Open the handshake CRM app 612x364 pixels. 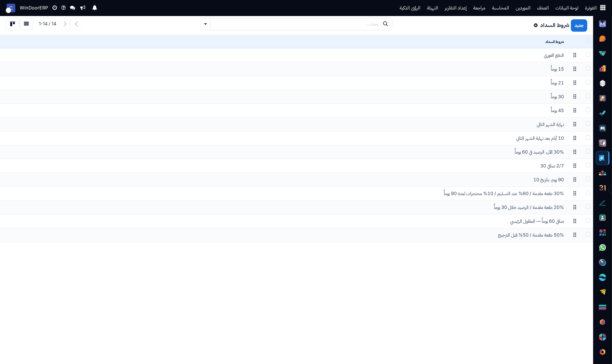click(x=602, y=54)
